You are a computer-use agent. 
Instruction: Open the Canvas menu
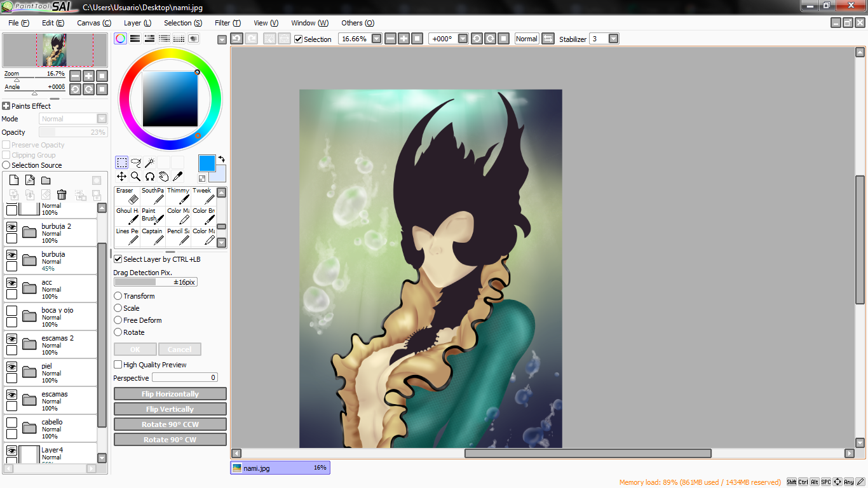94,23
